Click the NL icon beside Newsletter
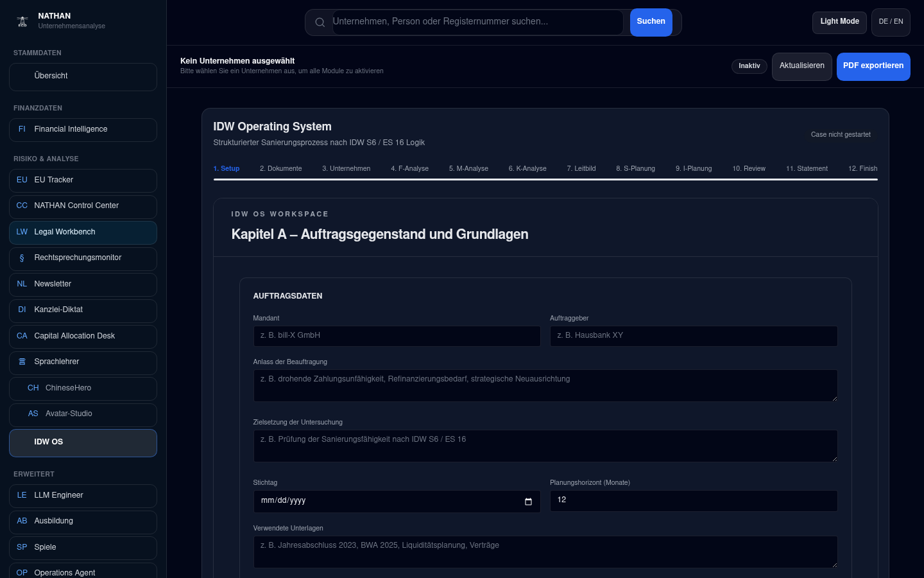924x578 pixels. coord(22,284)
